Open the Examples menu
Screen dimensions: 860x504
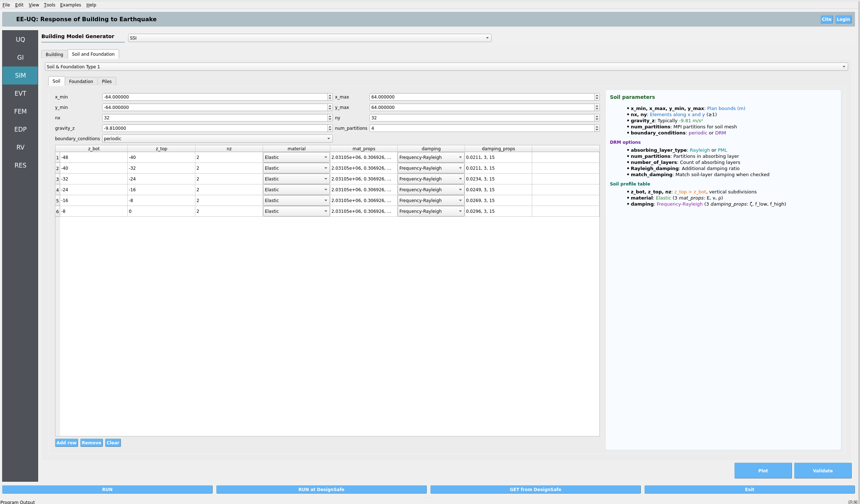70,5
